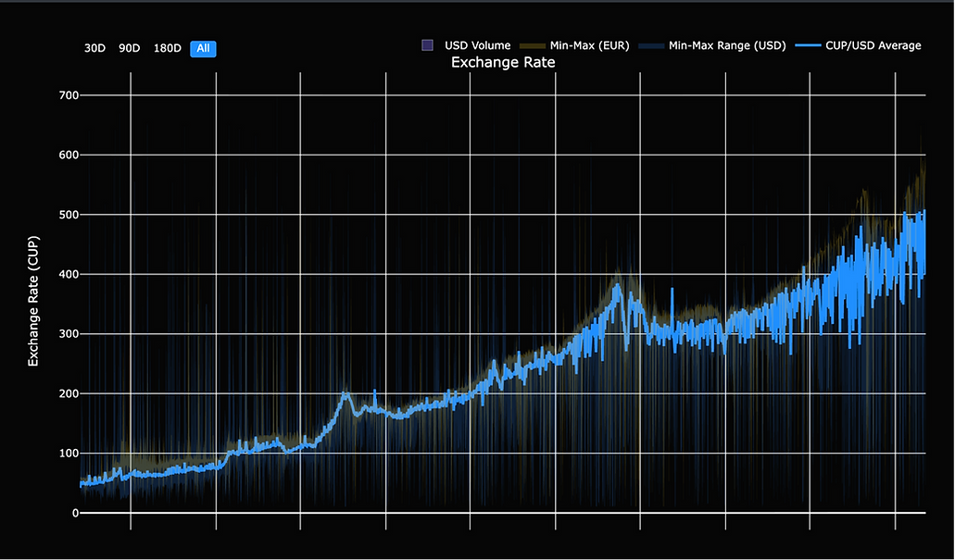
Task: Hide the Min-Max (EUR) series via its label
Action: click(589, 45)
